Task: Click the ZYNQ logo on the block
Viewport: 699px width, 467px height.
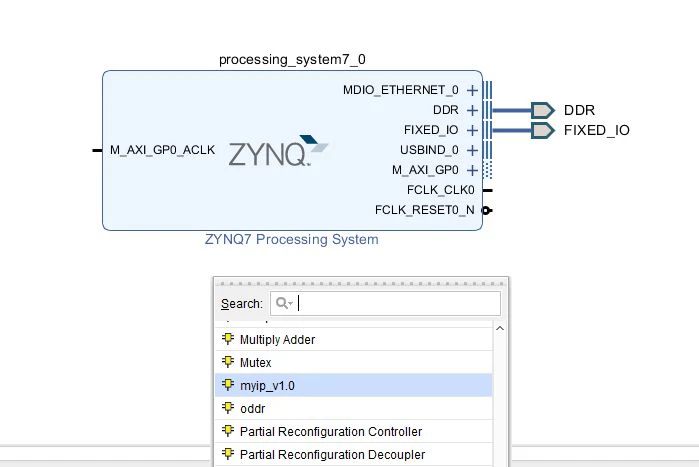Action: click(x=278, y=151)
